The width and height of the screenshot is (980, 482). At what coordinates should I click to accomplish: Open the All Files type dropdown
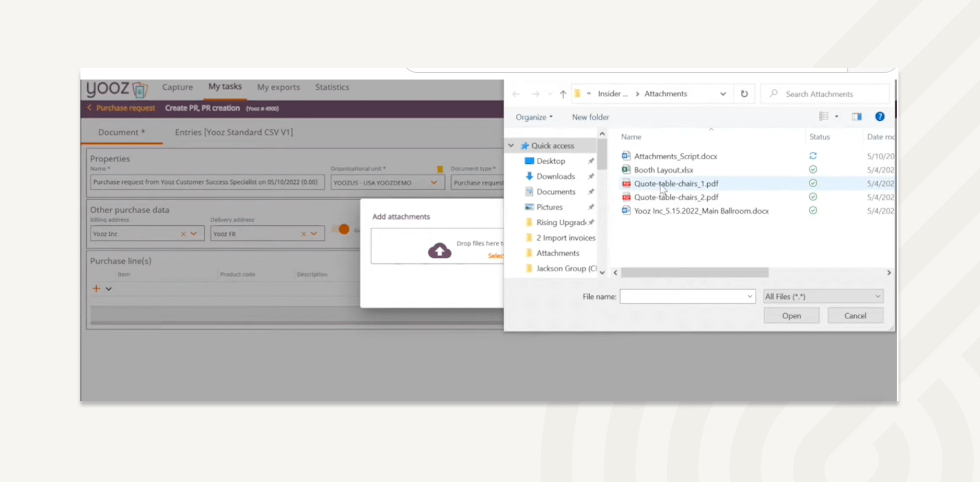pos(823,296)
